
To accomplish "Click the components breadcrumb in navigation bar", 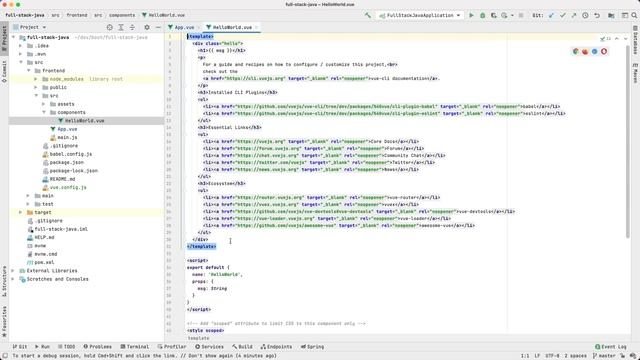I will click(x=122, y=15).
